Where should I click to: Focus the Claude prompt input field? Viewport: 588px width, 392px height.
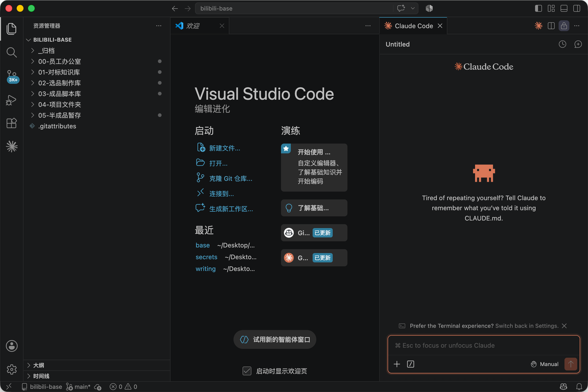coord(484,346)
